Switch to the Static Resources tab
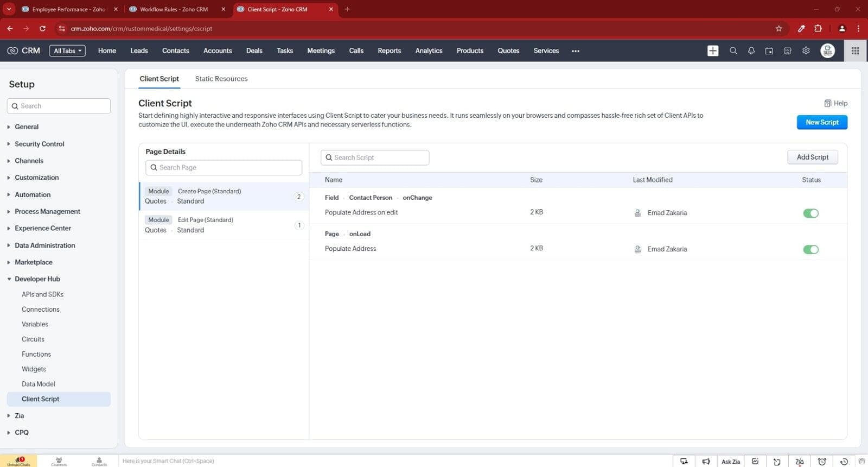868x467 pixels. coord(221,79)
